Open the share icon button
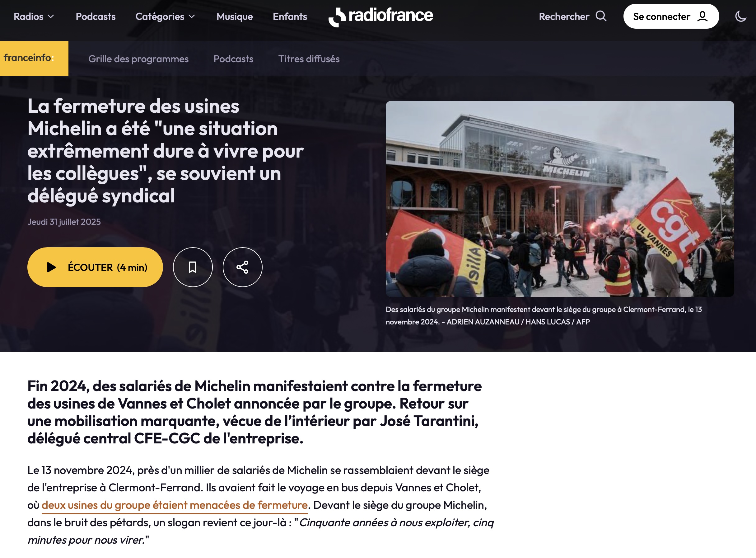This screenshot has height=558, width=756. tap(242, 267)
